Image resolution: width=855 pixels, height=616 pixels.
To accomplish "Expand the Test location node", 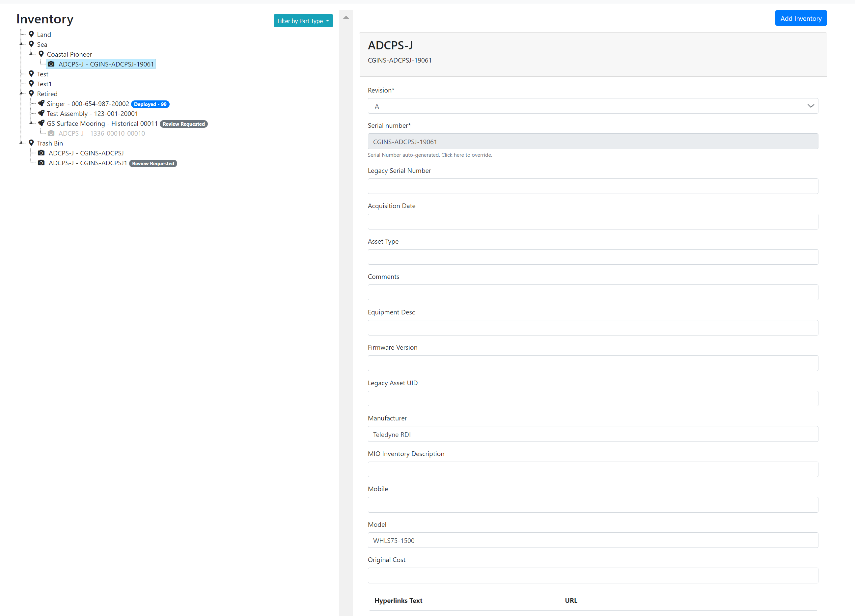I will point(21,74).
